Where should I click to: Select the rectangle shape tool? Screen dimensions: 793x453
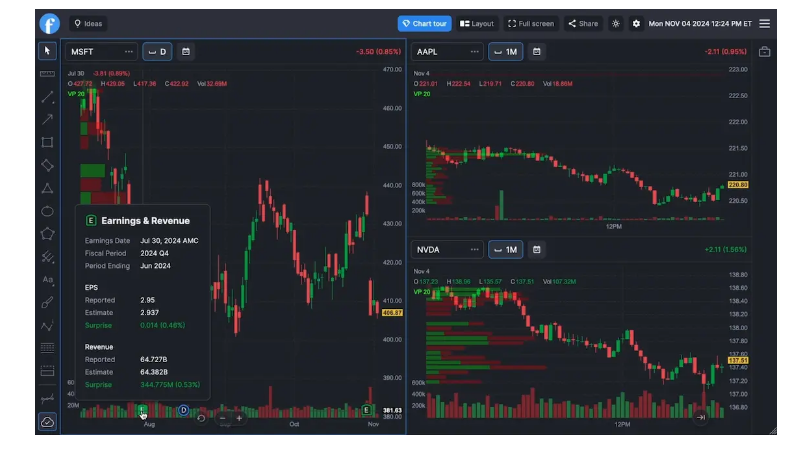click(47, 143)
